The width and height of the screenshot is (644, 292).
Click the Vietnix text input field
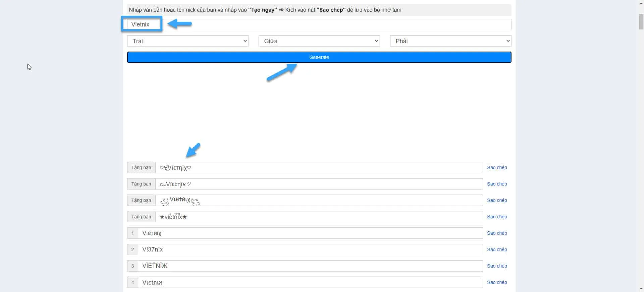click(x=319, y=24)
